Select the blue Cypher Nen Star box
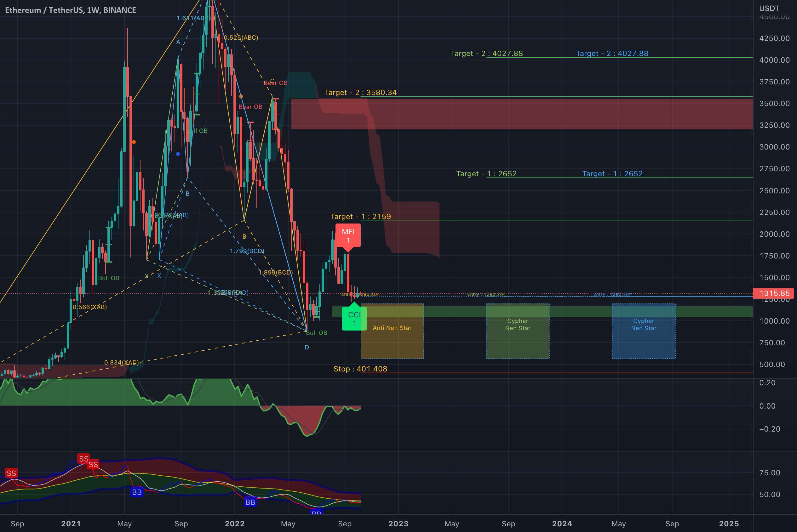This screenshot has width=797, height=532. [644, 331]
